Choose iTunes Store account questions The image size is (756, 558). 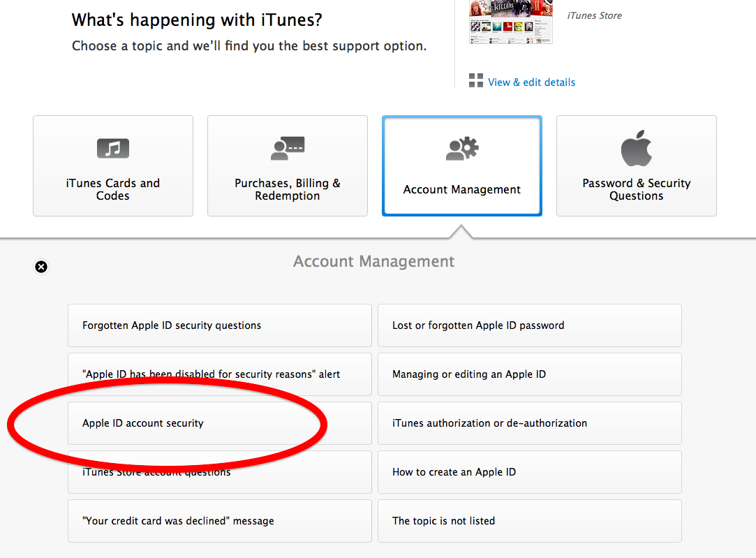[x=220, y=472]
